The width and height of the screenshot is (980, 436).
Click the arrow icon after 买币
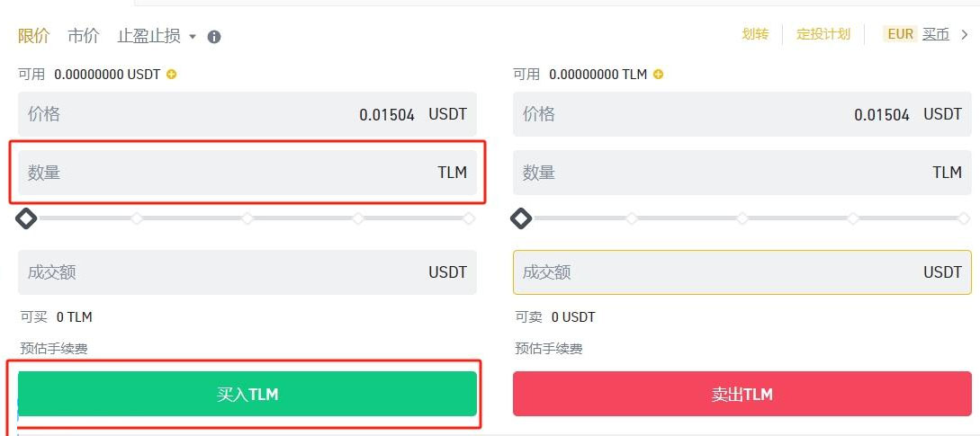[x=965, y=35]
